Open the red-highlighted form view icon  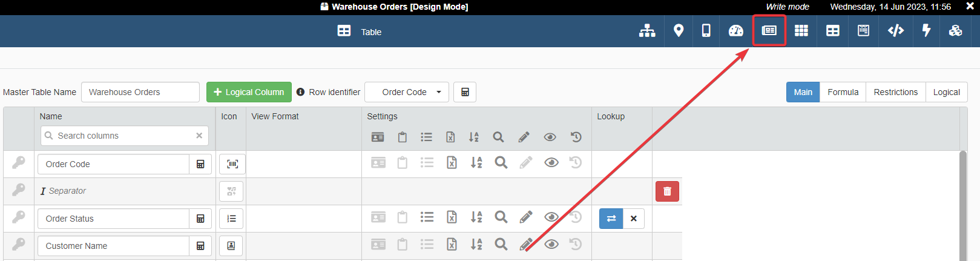[x=769, y=31]
